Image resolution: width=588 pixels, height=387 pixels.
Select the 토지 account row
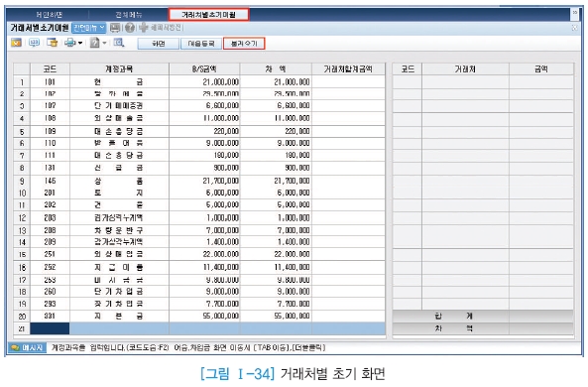click(x=199, y=193)
